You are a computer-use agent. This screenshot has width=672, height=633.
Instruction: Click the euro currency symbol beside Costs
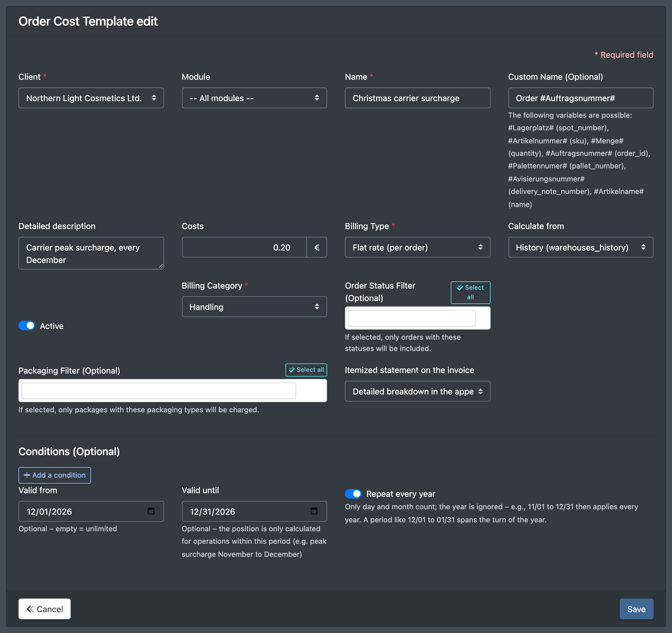[x=316, y=247]
